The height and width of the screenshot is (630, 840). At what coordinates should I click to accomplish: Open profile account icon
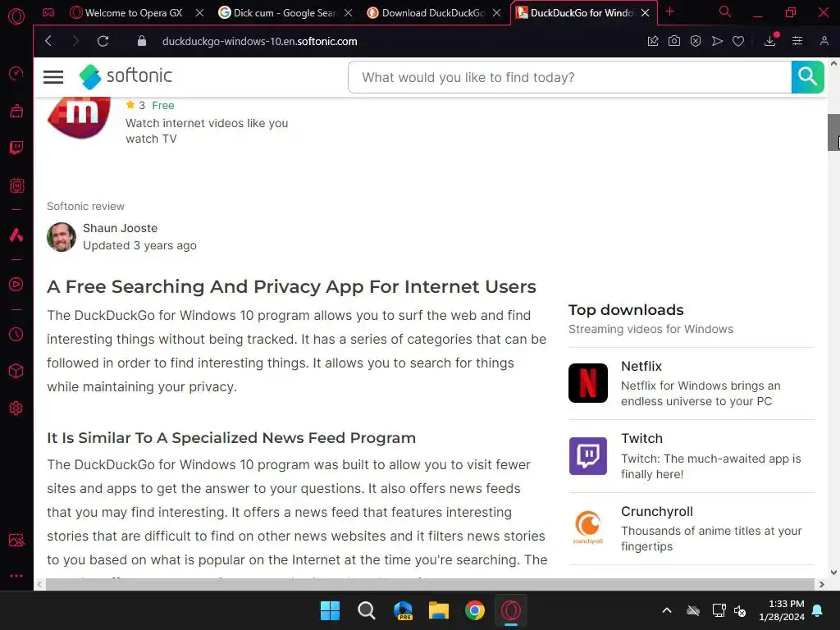click(x=824, y=41)
